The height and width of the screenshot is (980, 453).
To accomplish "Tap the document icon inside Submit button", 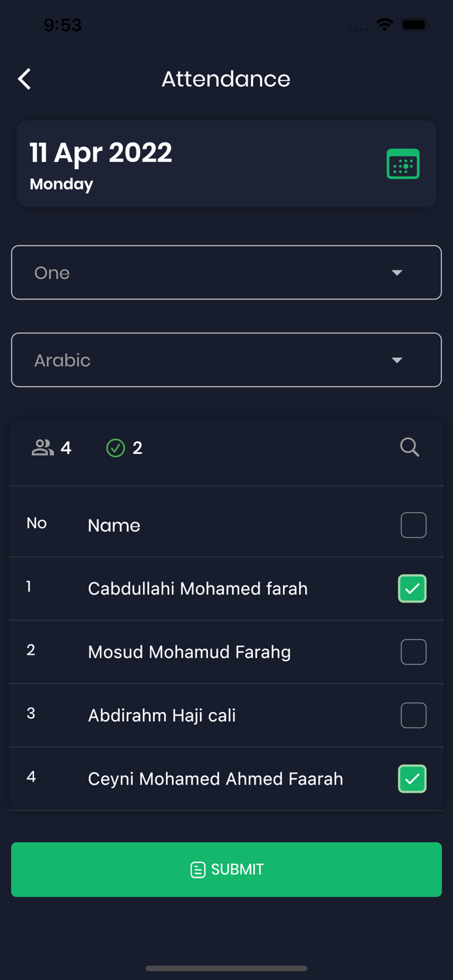I will tap(197, 870).
